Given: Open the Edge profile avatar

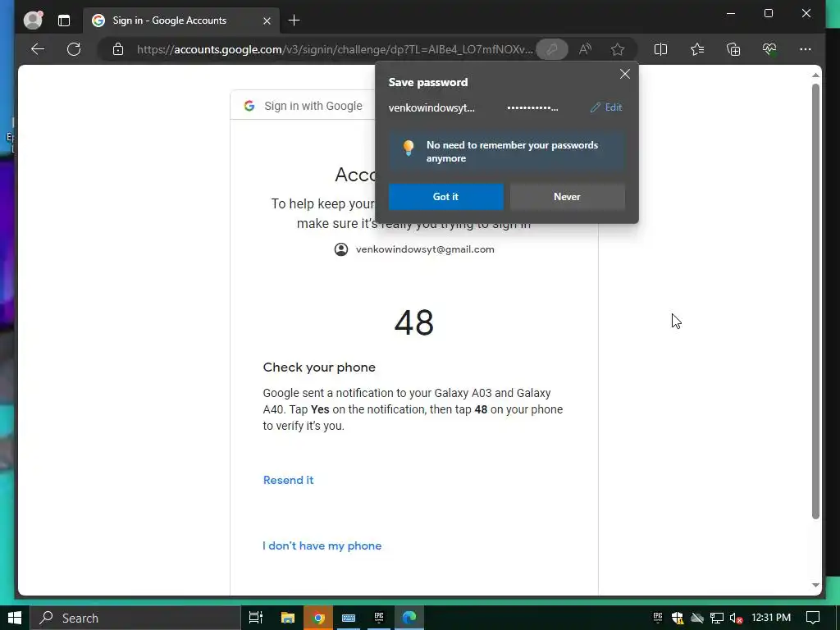Looking at the screenshot, I should (33, 21).
